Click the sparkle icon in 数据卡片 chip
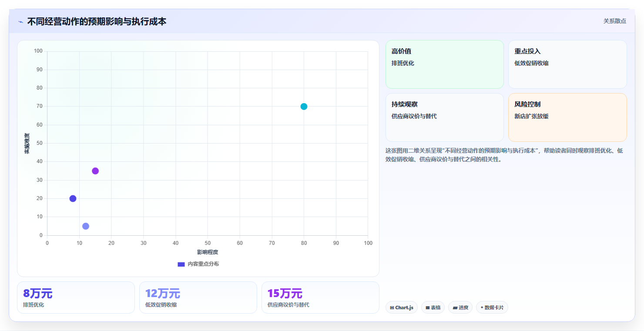 point(482,308)
